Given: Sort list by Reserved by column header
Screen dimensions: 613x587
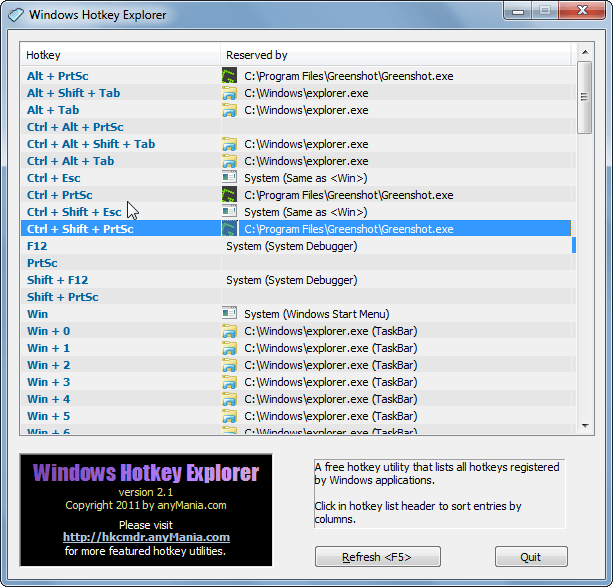Looking at the screenshot, I should (396, 55).
